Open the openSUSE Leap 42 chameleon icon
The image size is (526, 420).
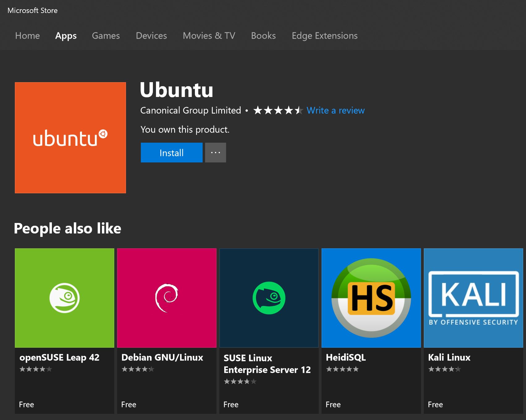(x=65, y=297)
